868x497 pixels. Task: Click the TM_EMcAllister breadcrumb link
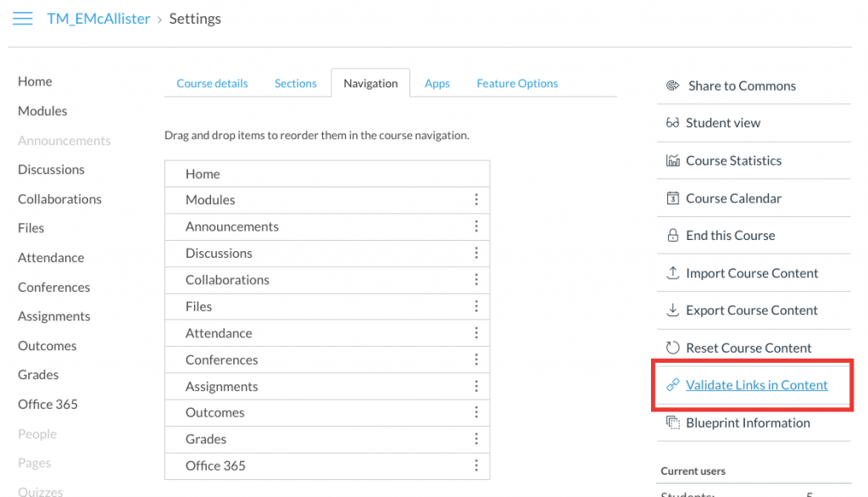coord(98,19)
